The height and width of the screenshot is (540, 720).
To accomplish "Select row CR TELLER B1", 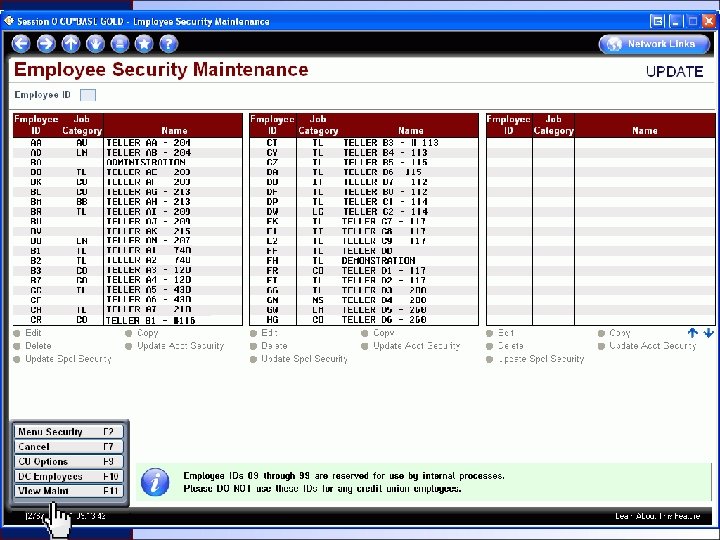I will click(x=128, y=320).
